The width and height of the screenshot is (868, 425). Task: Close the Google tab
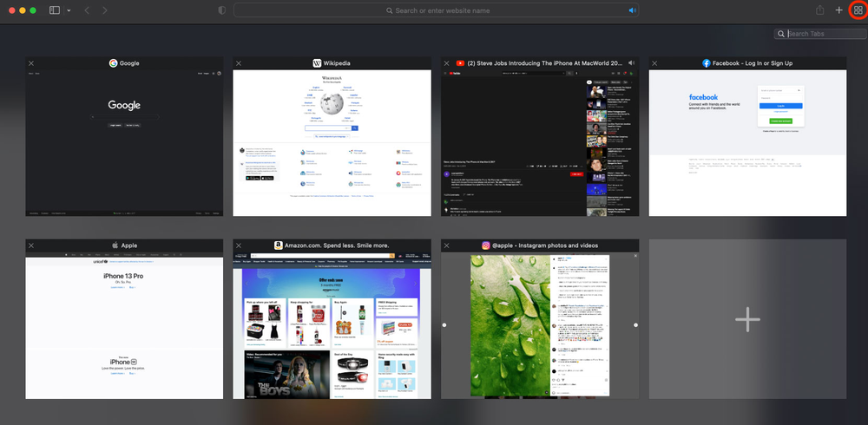click(x=31, y=63)
